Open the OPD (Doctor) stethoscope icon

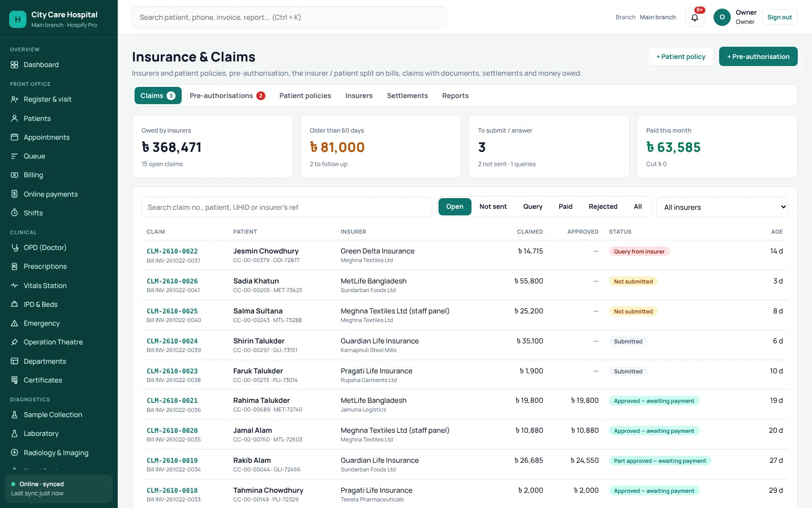tap(14, 247)
